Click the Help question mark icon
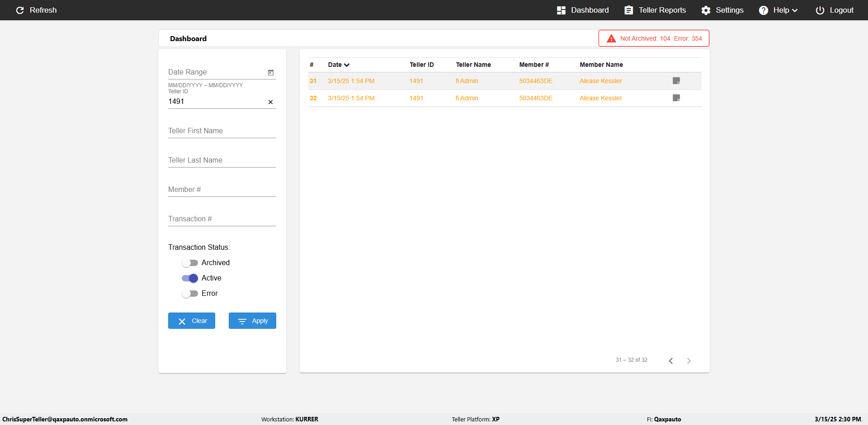This screenshot has width=868, height=425. pyautogui.click(x=764, y=10)
